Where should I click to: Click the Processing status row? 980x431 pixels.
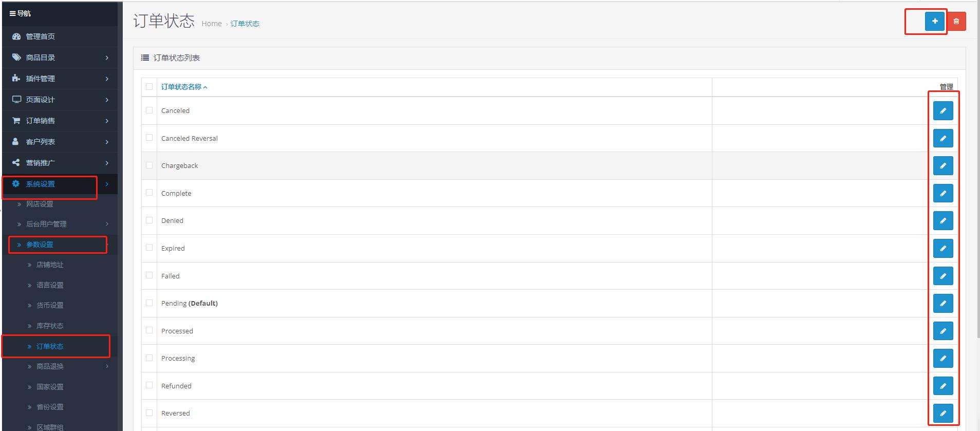point(178,358)
